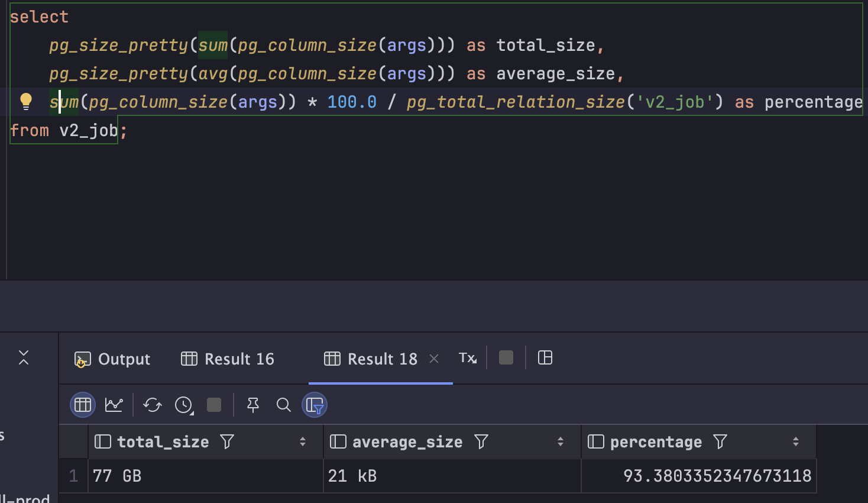Collapse the services panel with the arrows icon
868x503 pixels.
pos(24,357)
